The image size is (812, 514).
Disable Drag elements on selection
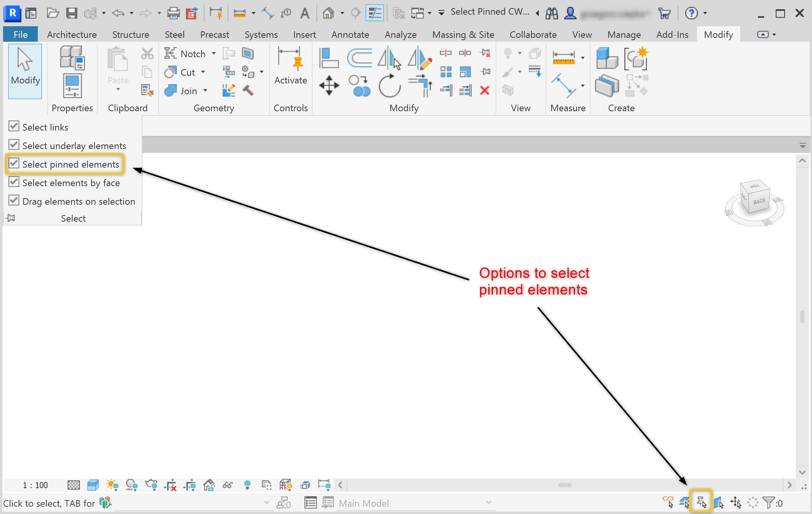pyautogui.click(x=14, y=200)
